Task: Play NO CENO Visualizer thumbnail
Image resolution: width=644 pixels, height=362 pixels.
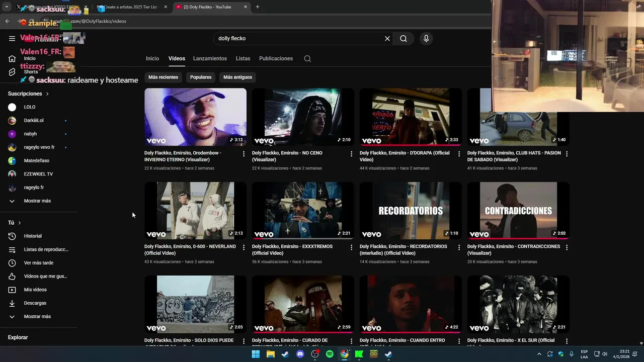Action: point(303,117)
